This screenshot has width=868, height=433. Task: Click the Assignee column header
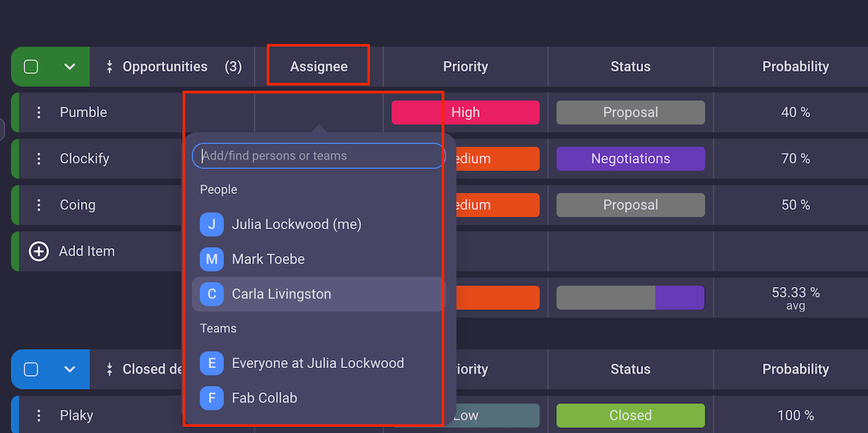(x=318, y=67)
